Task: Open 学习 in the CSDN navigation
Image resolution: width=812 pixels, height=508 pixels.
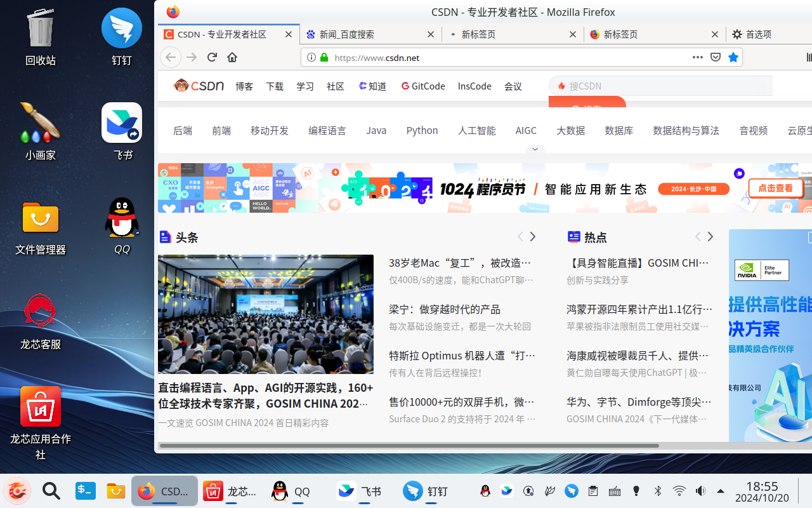Action: 305,86
